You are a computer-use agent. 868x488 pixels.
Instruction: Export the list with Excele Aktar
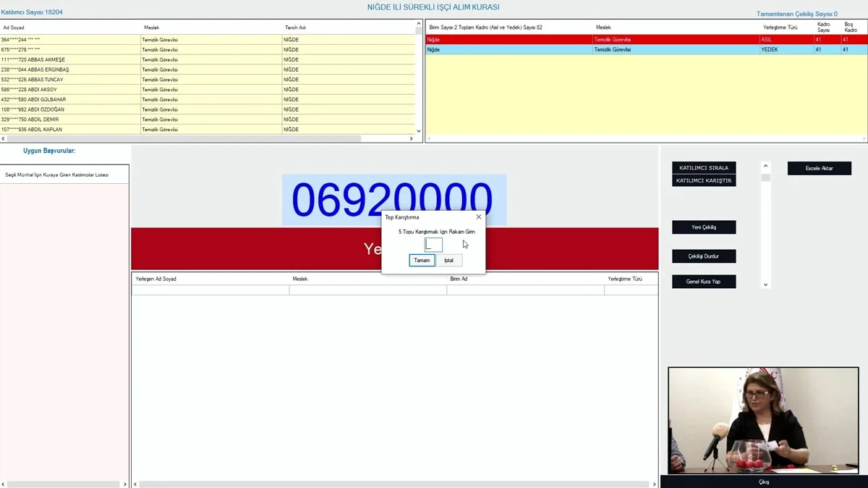(x=819, y=169)
